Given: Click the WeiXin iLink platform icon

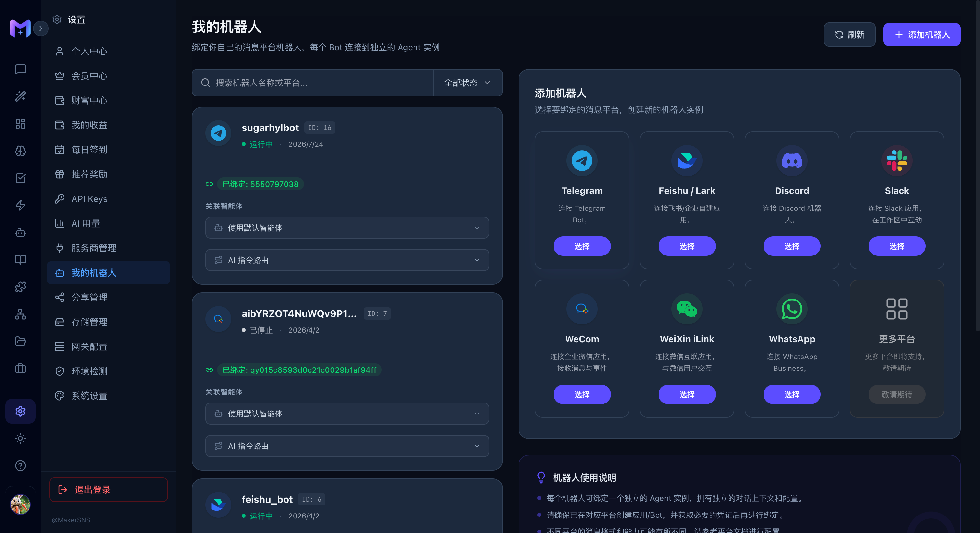Looking at the screenshot, I should (687, 309).
